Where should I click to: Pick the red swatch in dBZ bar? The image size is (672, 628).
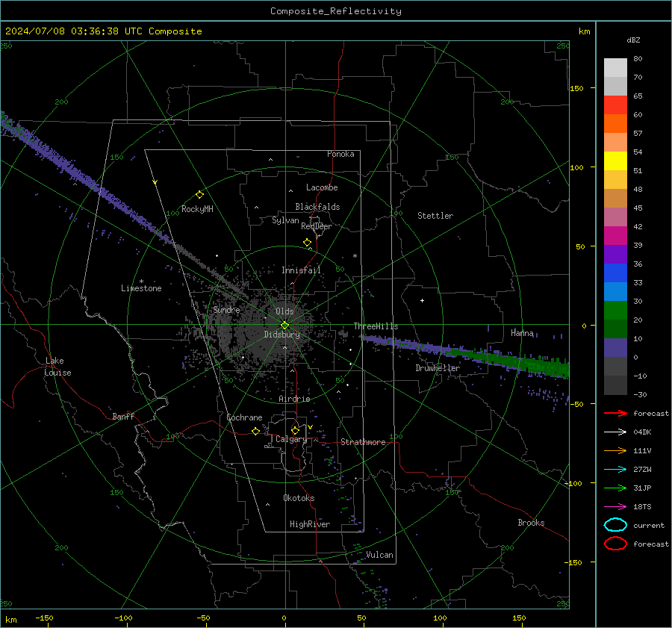coord(615,105)
